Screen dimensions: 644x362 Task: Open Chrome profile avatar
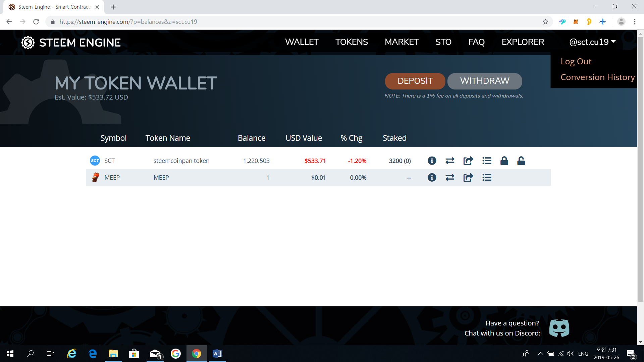click(x=621, y=22)
